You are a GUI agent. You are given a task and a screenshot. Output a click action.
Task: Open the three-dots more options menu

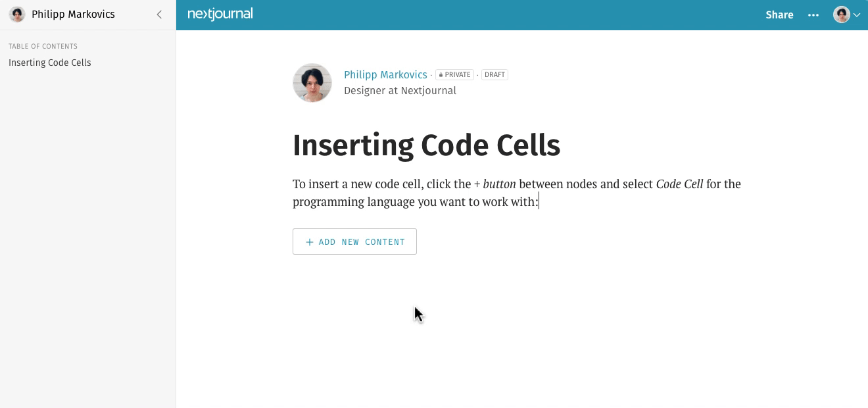point(813,14)
